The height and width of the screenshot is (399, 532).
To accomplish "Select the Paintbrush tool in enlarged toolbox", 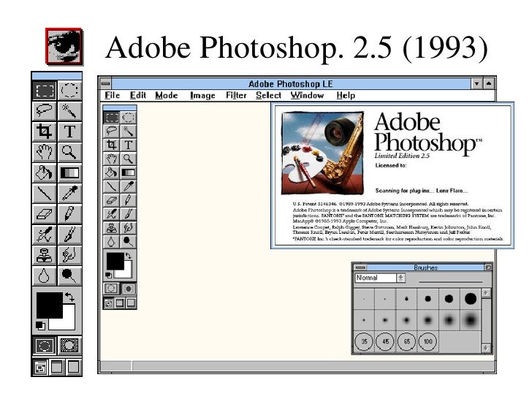I will (x=69, y=235).
